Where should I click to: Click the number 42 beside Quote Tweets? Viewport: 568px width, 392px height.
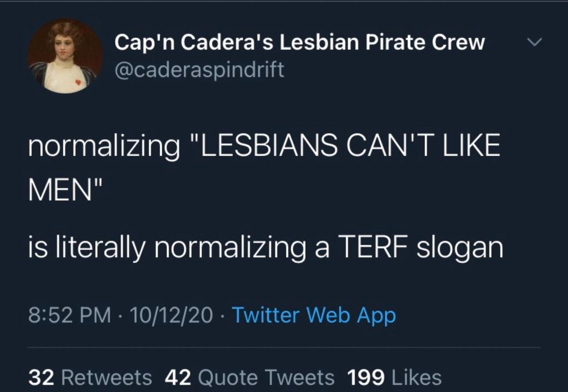(x=178, y=377)
